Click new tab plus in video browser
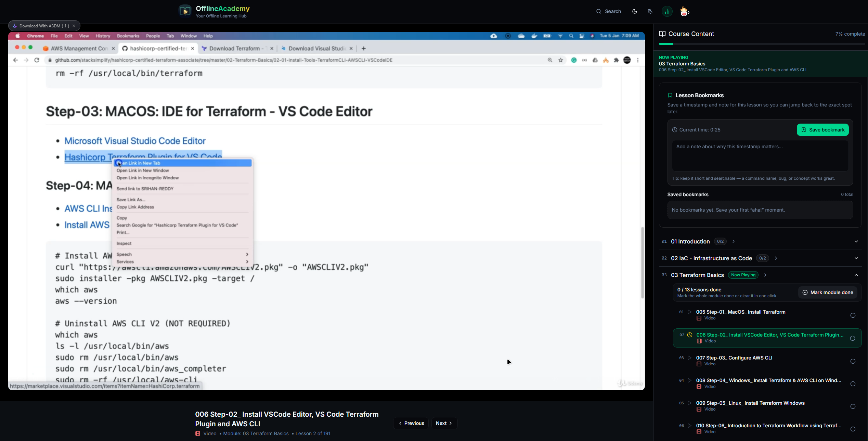Image resolution: width=868 pixels, height=441 pixels. coord(364,49)
